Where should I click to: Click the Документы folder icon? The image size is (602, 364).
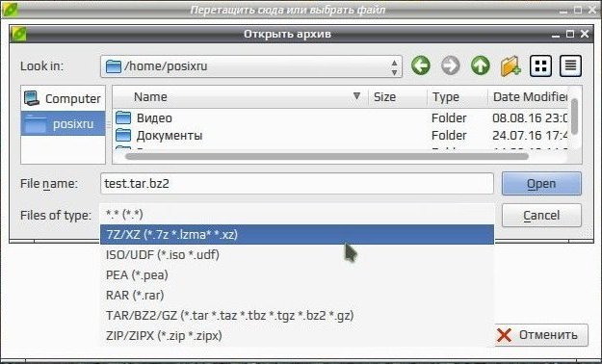coord(123,135)
